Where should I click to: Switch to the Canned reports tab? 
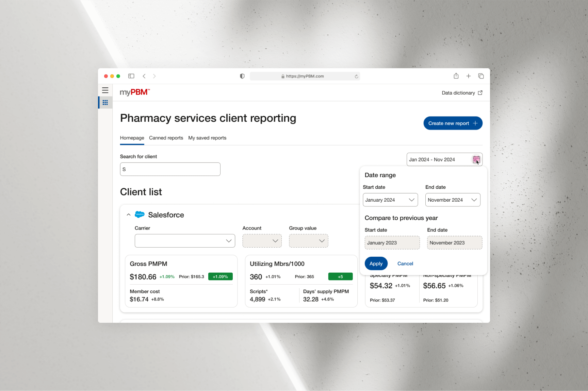166,138
